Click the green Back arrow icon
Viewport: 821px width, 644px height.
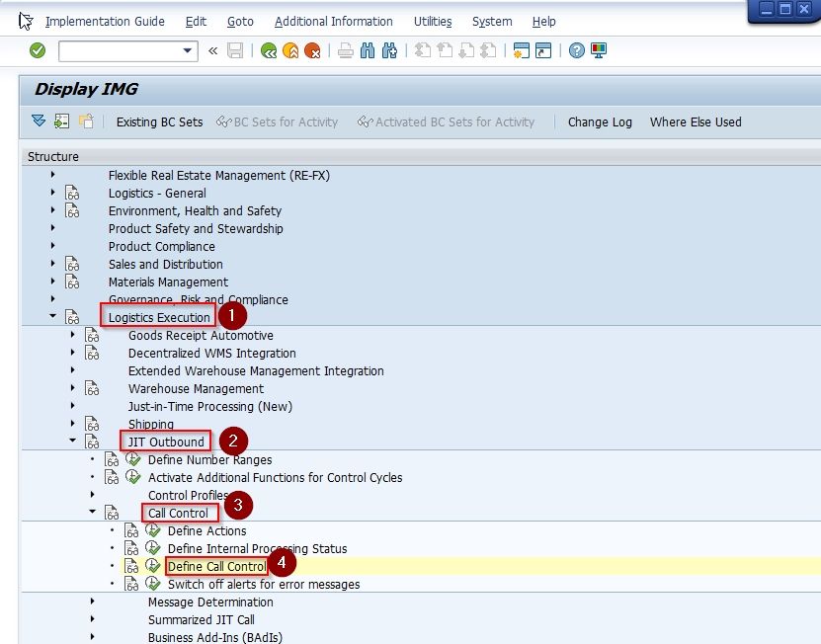[x=269, y=50]
